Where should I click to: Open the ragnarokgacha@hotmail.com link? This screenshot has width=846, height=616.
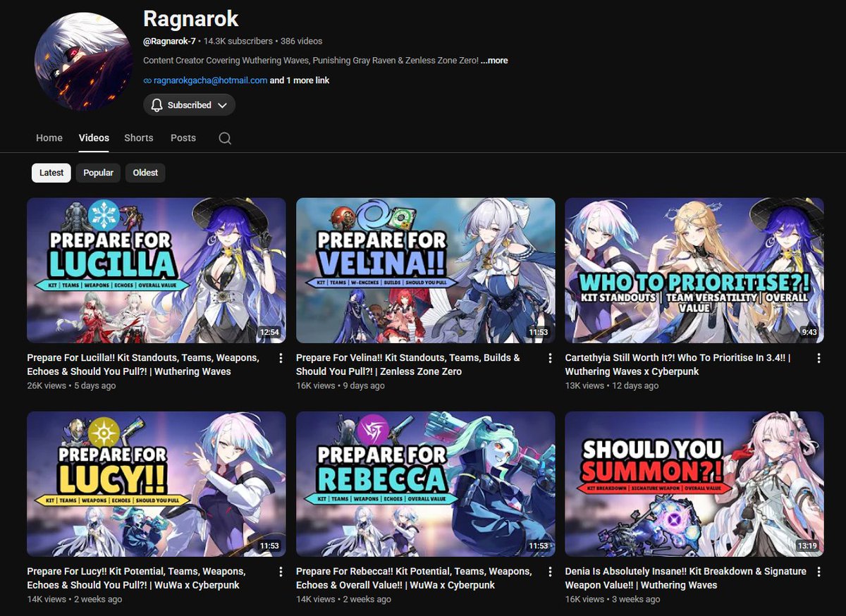coord(211,80)
